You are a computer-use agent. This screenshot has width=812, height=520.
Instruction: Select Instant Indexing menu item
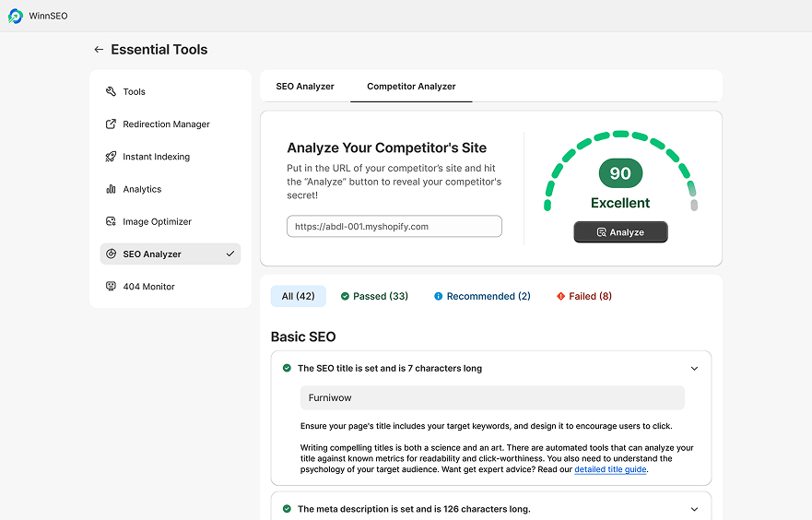coord(171,157)
